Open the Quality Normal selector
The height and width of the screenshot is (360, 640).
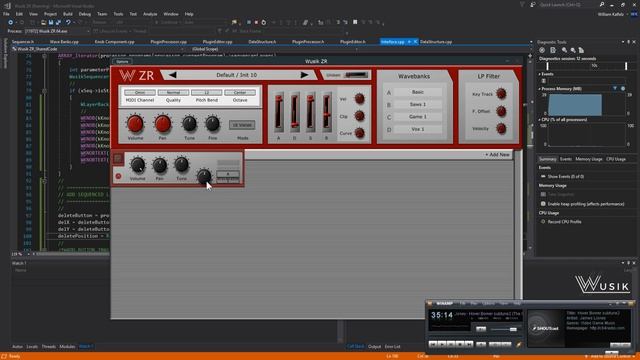coord(173,93)
